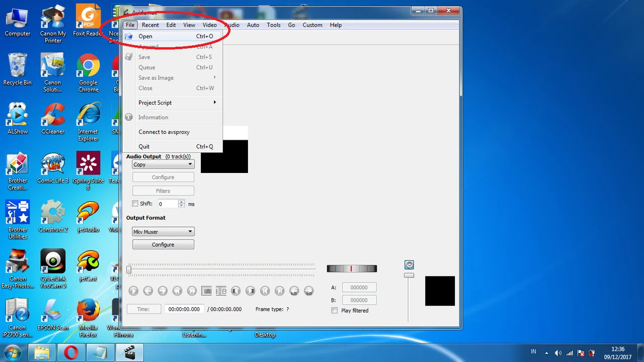Jump forward 60 seconds
Image resolution: width=644 pixels, height=362 pixels.
(x=309, y=291)
